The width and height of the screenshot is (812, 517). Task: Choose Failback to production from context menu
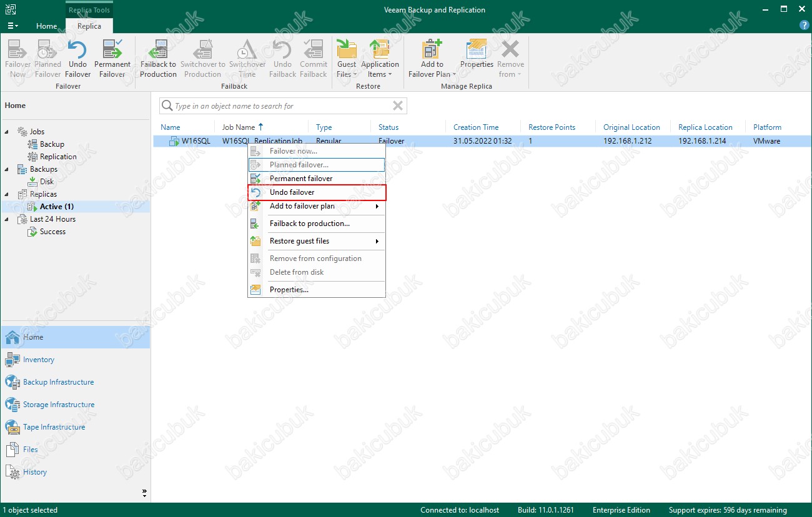pyautogui.click(x=317, y=224)
